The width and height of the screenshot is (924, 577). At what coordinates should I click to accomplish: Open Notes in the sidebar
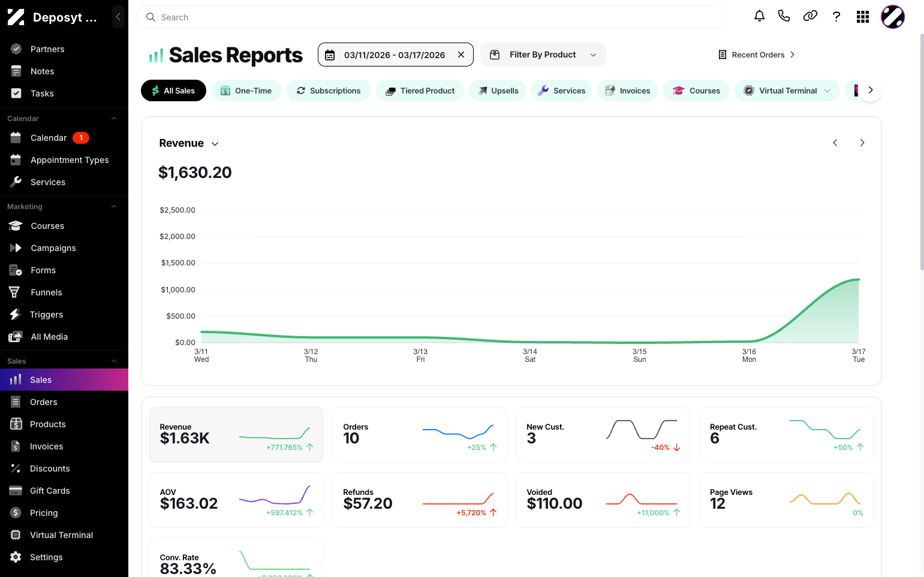(64, 71)
